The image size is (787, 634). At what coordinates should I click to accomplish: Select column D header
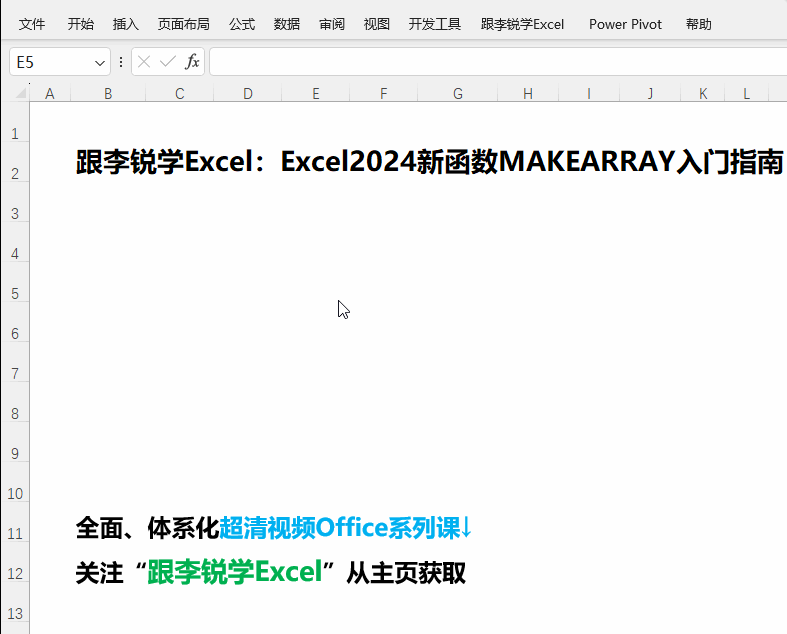point(247,93)
